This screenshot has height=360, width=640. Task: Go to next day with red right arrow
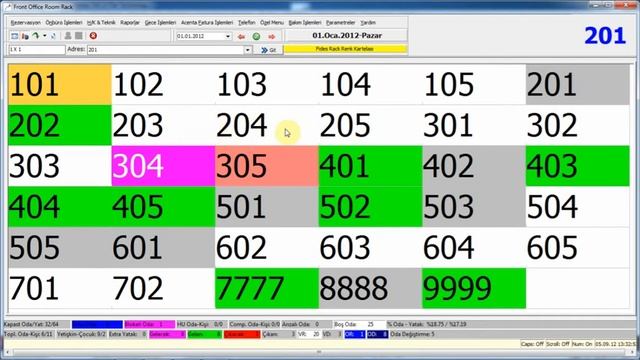tap(271, 37)
